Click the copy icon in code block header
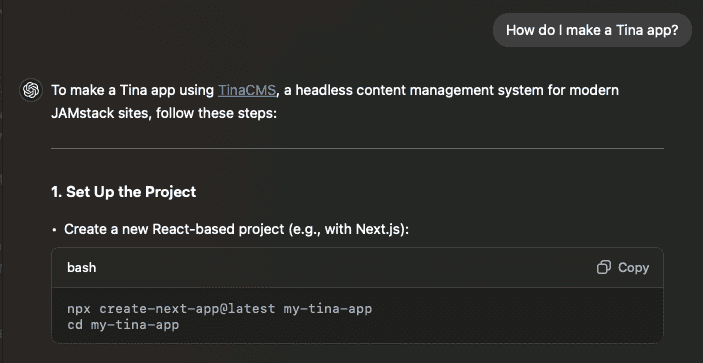Image resolution: width=703 pixels, height=363 pixels. [604, 268]
